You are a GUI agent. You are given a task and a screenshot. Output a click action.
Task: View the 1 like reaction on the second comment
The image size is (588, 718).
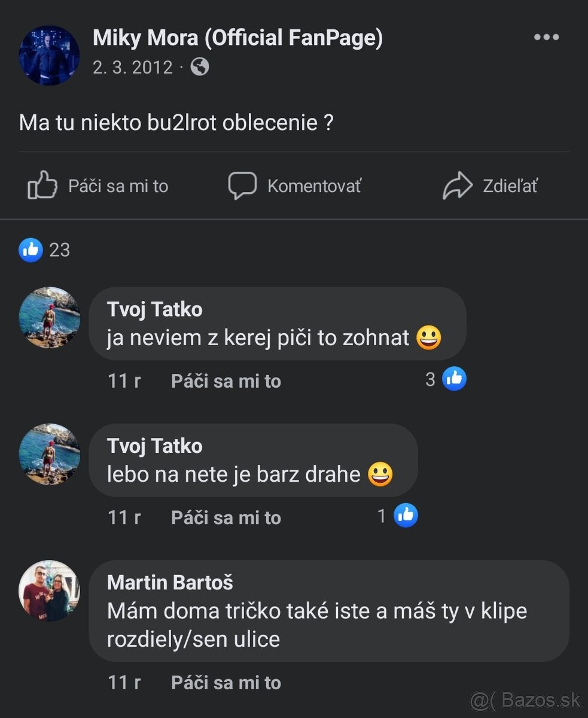pos(405,516)
